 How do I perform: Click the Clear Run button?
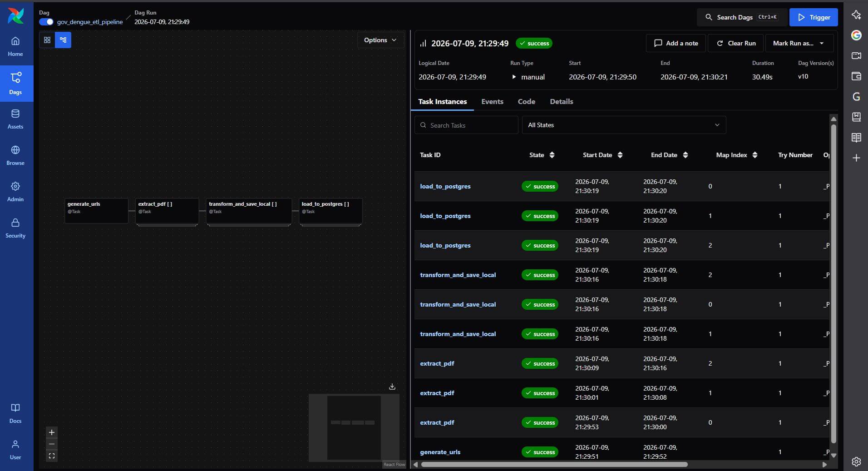(736, 43)
